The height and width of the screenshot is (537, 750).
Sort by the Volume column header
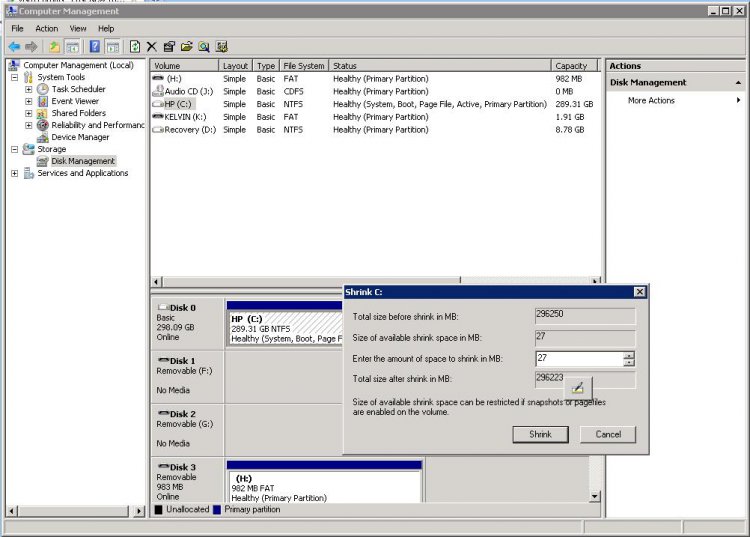pyautogui.click(x=185, y=66)
